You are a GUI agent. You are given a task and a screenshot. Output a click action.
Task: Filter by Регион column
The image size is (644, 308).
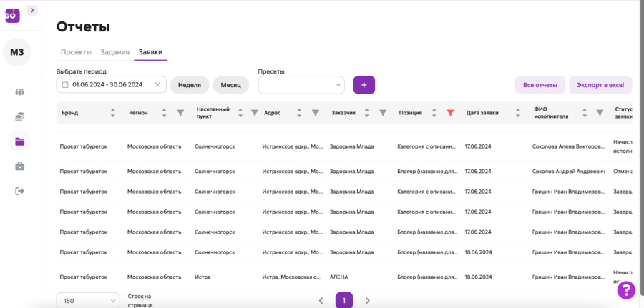click(180, 113)
